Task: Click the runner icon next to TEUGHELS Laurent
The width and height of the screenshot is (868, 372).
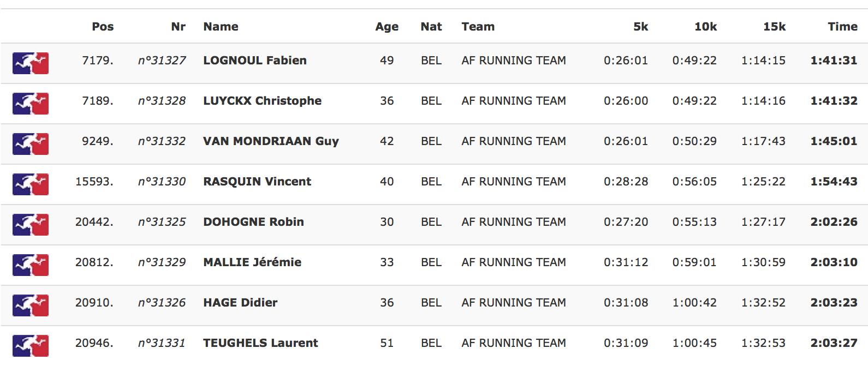Action: tap(31, 346)
